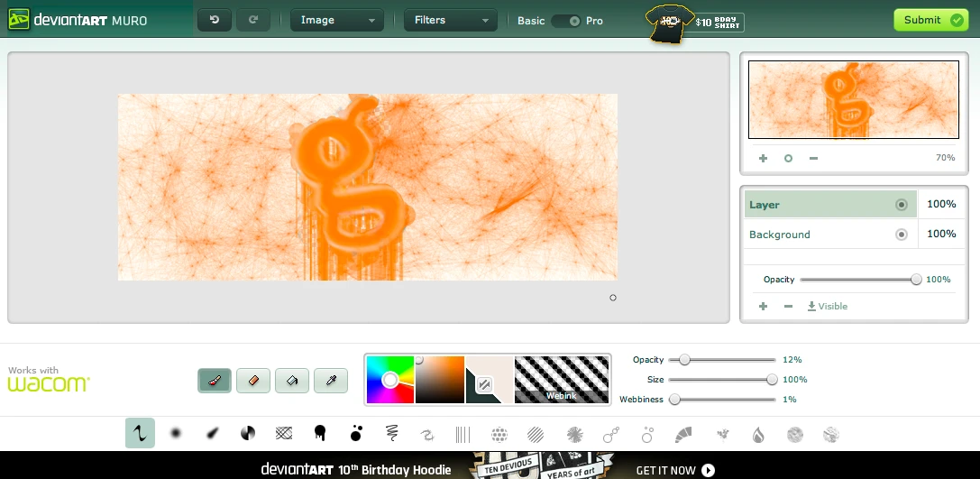Viewport: 980px width, 479px height.
Task: Select the paint bucket fill tool
Action: tap(292, 380)
